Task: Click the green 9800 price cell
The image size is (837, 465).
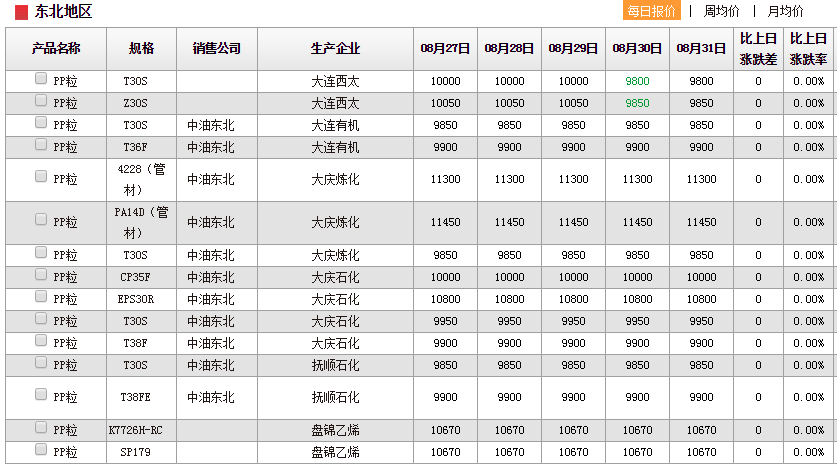Action: tap(637, 81)
